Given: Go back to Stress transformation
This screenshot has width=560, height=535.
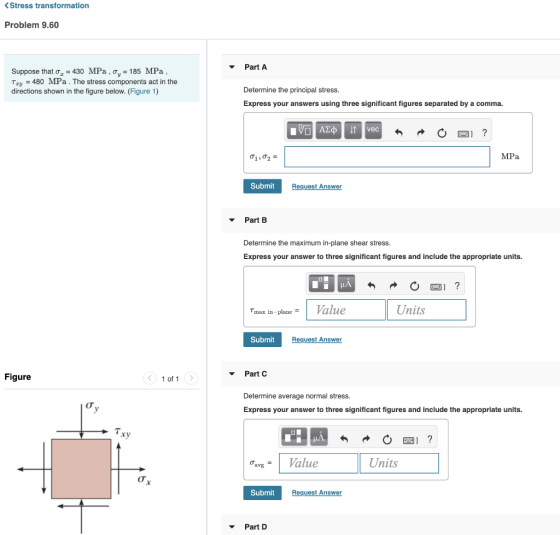Looking at the screenshot, I should 47,5.
